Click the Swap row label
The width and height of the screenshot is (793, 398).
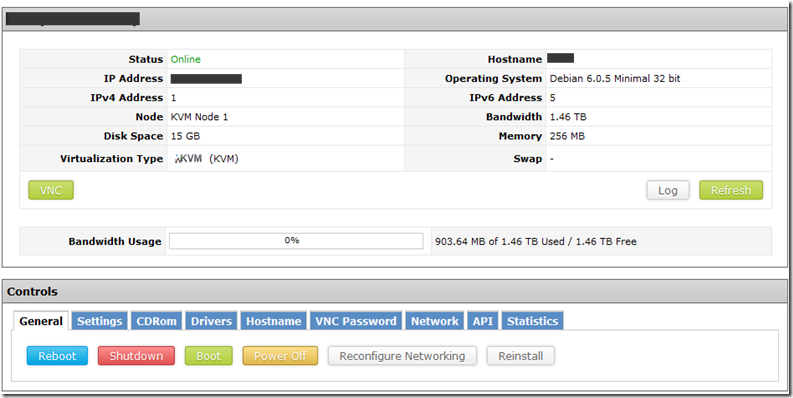click(x=527, y=159)
